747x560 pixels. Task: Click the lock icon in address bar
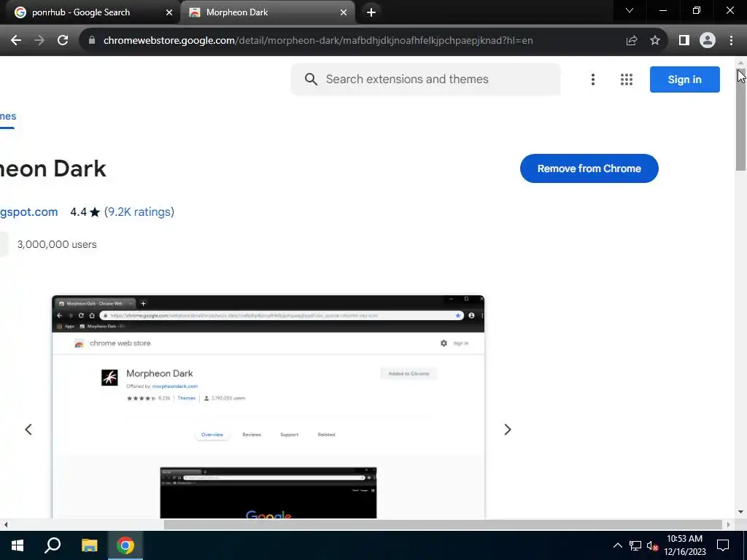92,41
